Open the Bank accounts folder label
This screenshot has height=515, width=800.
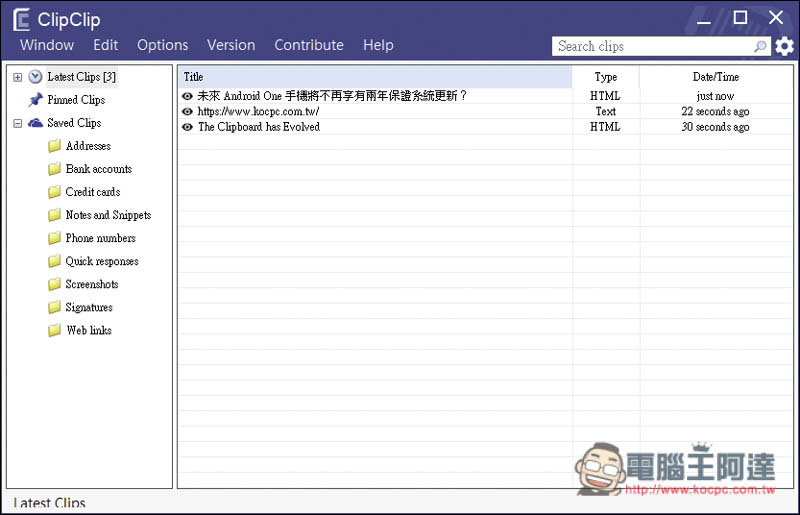click(x=98, y=169)
